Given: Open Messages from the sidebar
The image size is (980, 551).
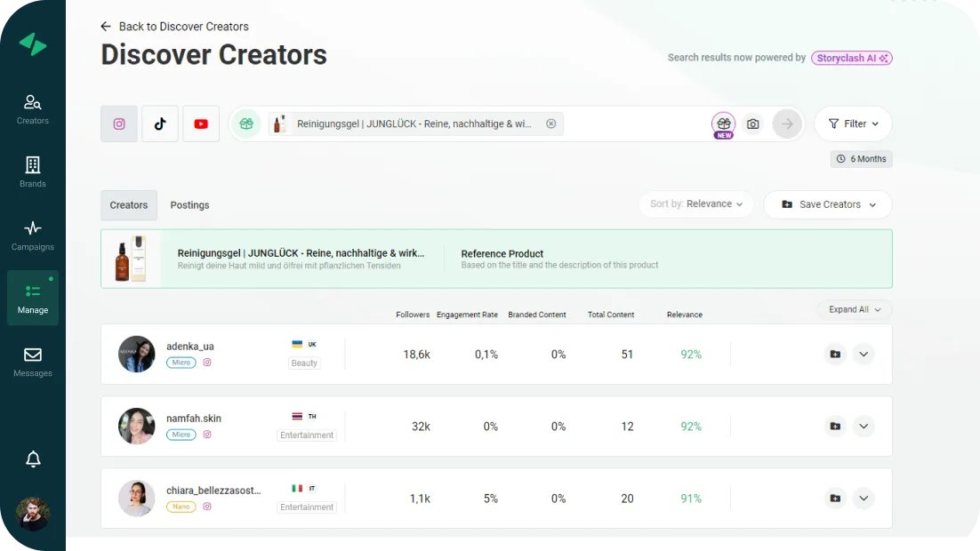Looking at the screenshot, I should (33, 362).
